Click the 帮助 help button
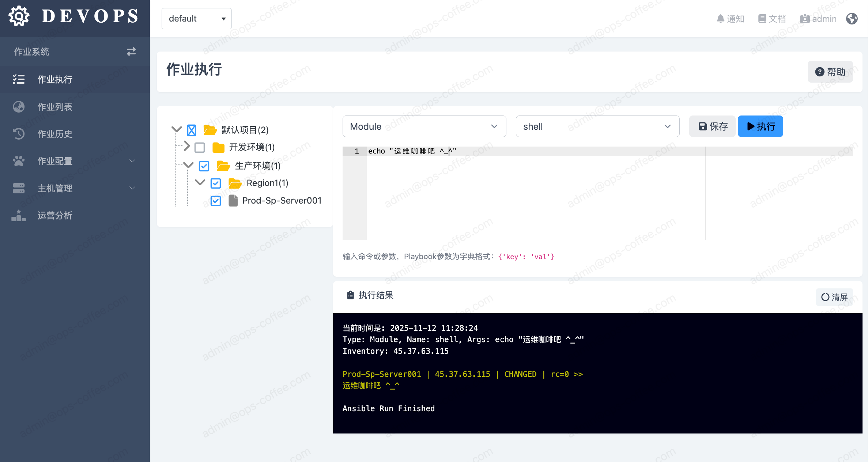 (x=830, y=72)
